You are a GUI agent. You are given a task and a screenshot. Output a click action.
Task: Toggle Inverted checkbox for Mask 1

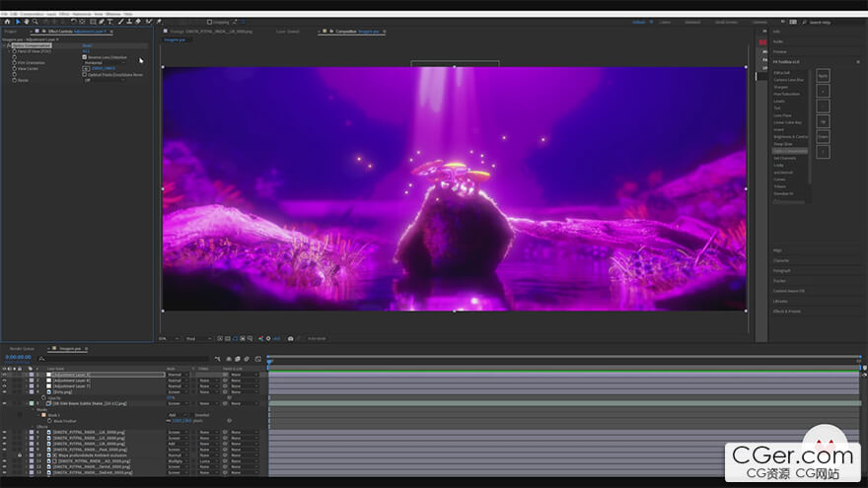[x=192, y=415]
